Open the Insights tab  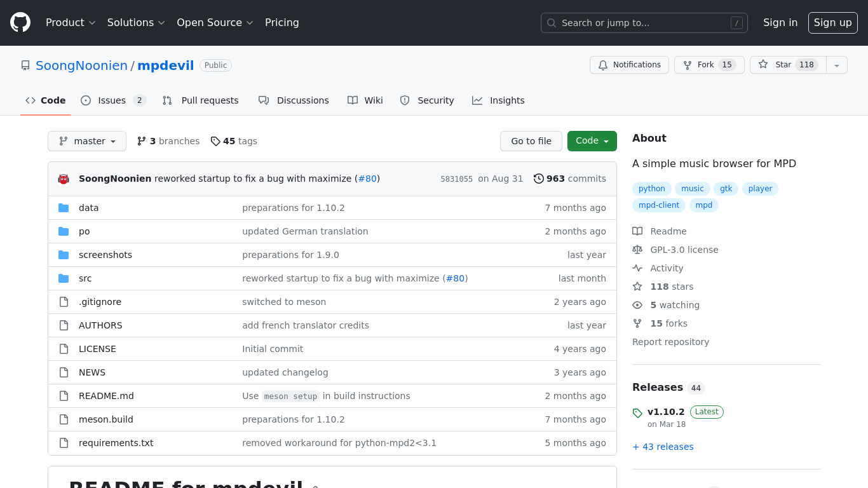pyautogui.click(x=498, y=100)
